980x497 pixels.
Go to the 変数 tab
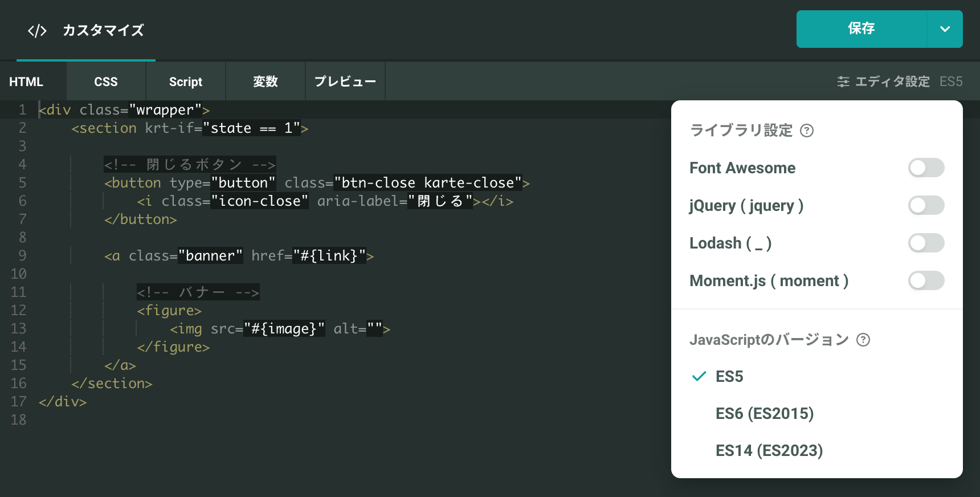point(266,82)
